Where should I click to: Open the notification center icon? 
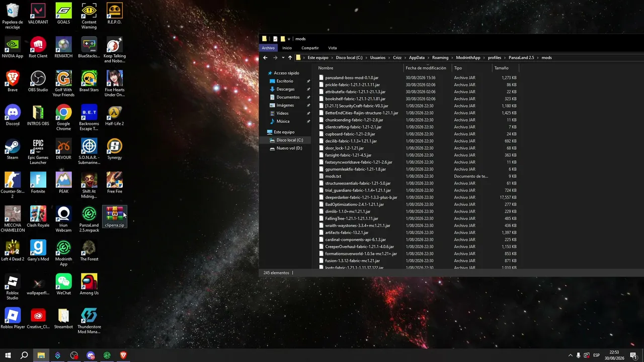pos(633,355)
